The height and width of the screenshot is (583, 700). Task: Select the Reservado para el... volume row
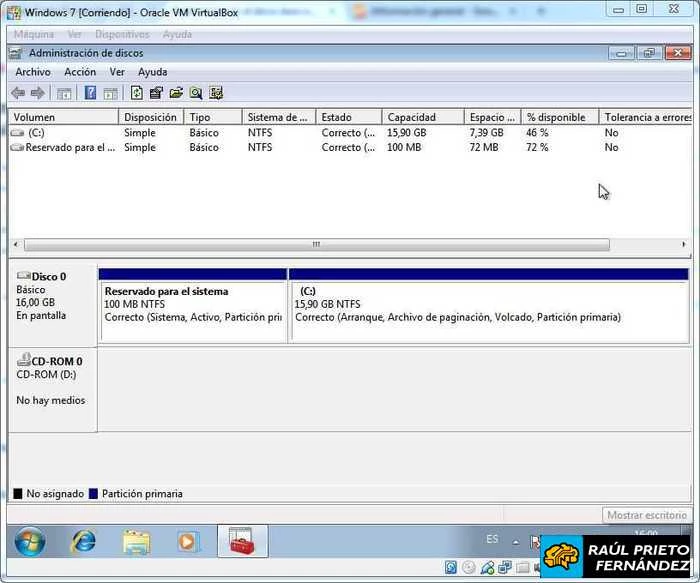coord(350,147)
